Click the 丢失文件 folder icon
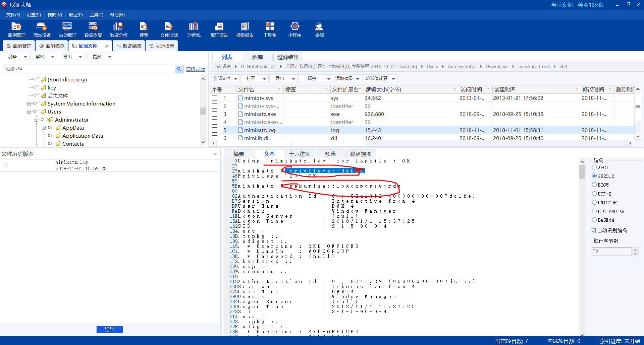Viewport: 644px width, 345px height. click(43, 95)
